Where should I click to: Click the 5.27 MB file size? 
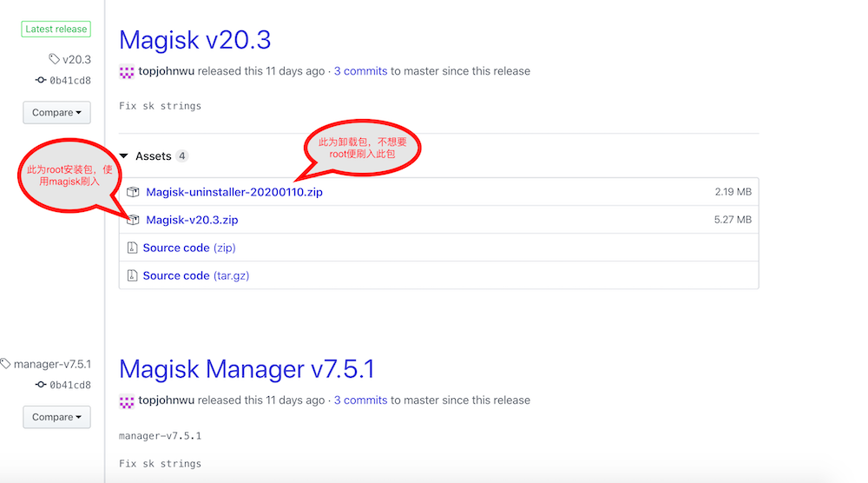click(733, 219)
